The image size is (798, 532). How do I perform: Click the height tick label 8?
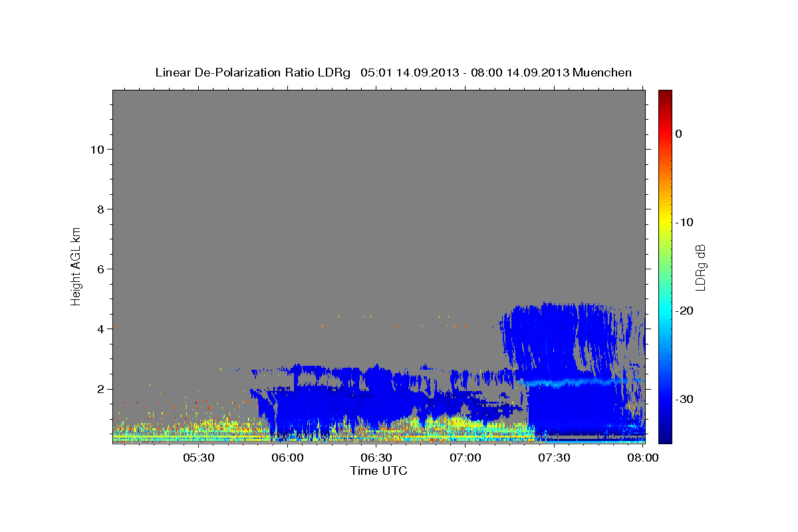click(101, 209)
